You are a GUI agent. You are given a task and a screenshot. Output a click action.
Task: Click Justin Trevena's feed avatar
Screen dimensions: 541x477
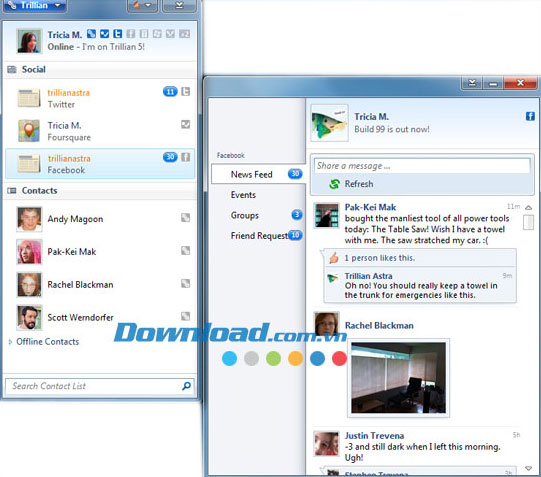[x=327, y=444]
